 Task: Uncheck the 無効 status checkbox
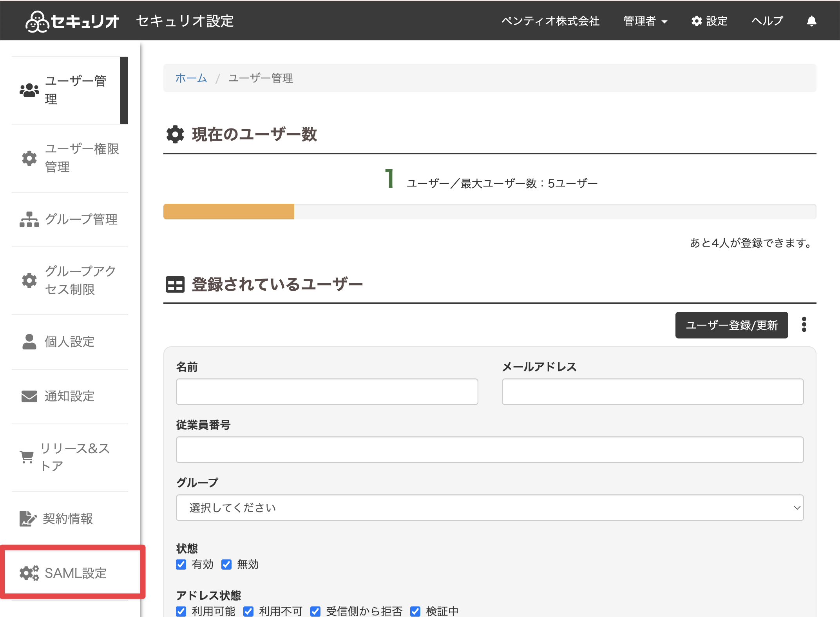pos(226,565)
